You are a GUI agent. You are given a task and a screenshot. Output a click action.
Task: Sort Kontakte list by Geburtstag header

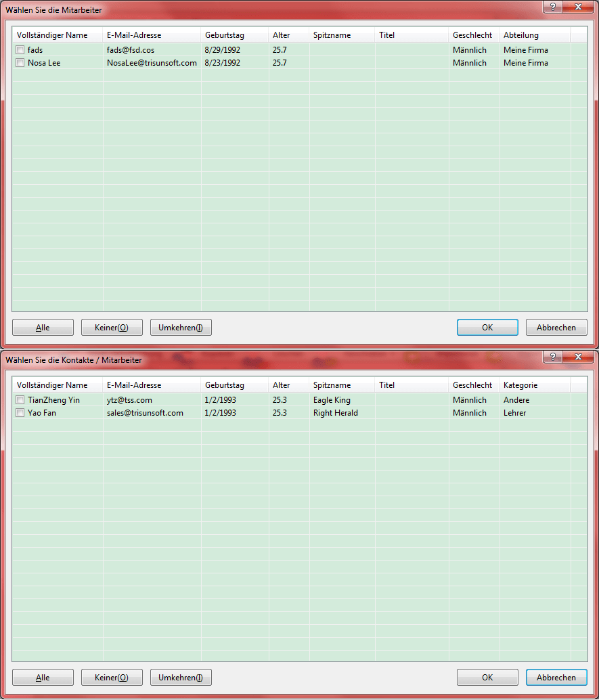pyautogui.click(x=235, y=385)
